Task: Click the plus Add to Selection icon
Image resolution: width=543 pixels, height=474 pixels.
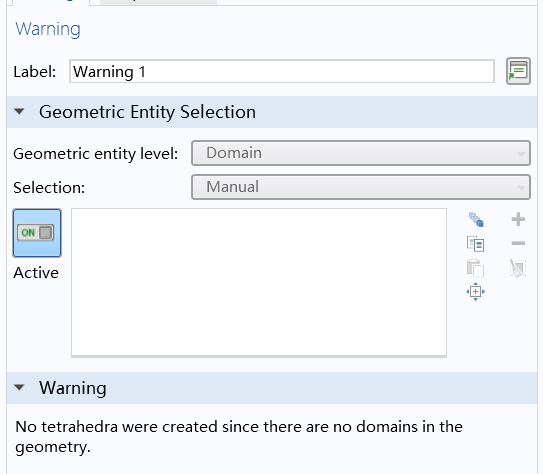Action: tap(518, 220)
